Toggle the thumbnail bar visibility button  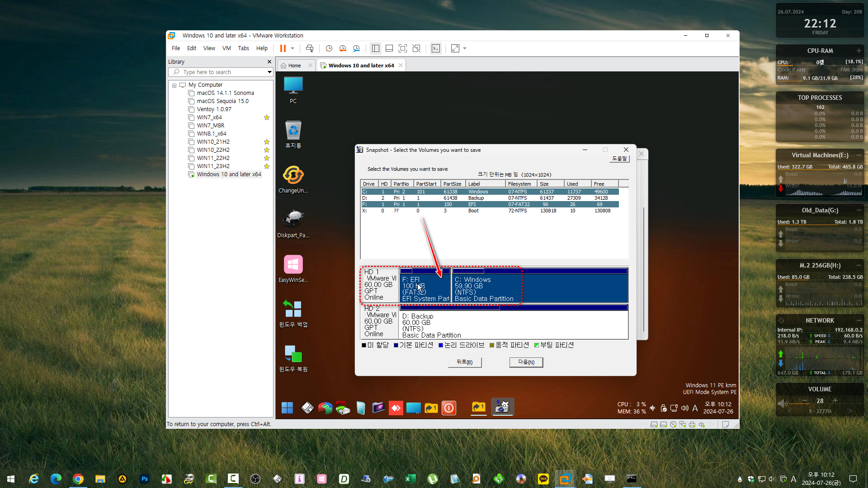click(389, 48)
